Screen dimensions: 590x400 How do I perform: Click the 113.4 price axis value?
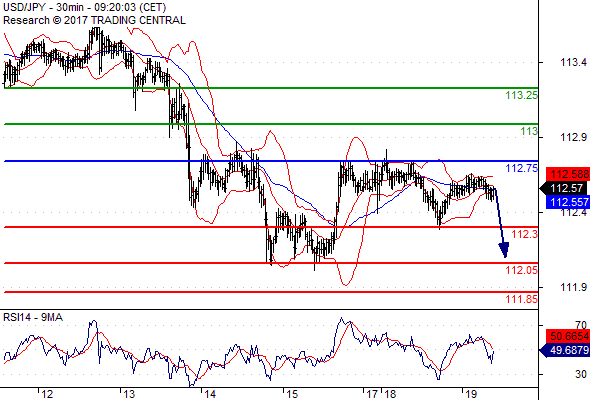coord(573,62)
